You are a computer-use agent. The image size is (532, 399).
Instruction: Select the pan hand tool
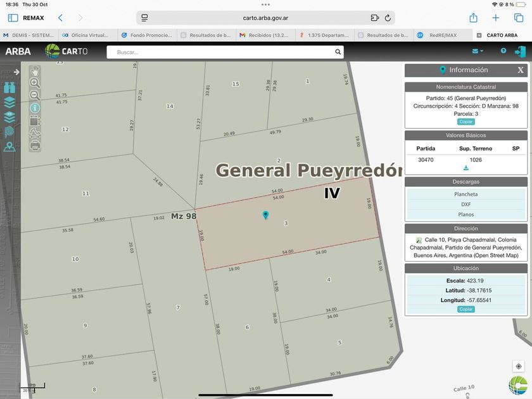click(35, 70)
